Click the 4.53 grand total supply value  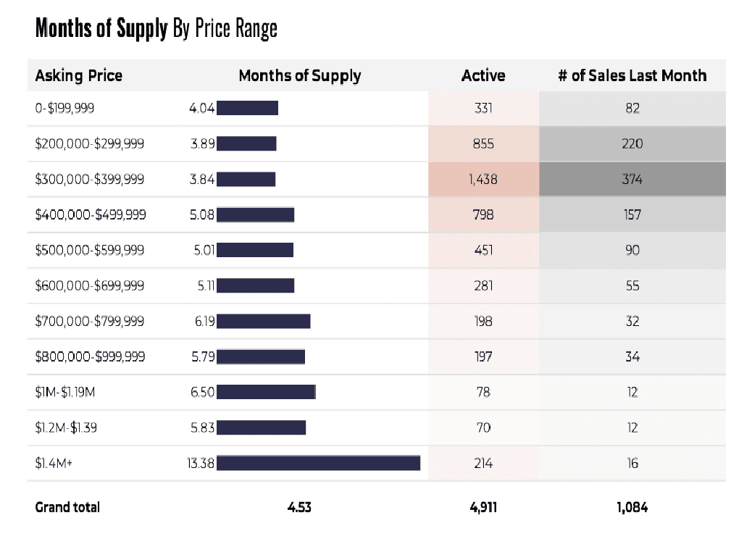click(x=299, y=507)
